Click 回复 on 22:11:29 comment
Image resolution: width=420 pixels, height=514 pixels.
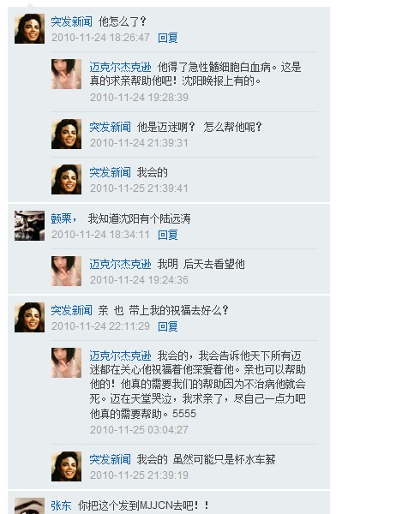(167, 327)
